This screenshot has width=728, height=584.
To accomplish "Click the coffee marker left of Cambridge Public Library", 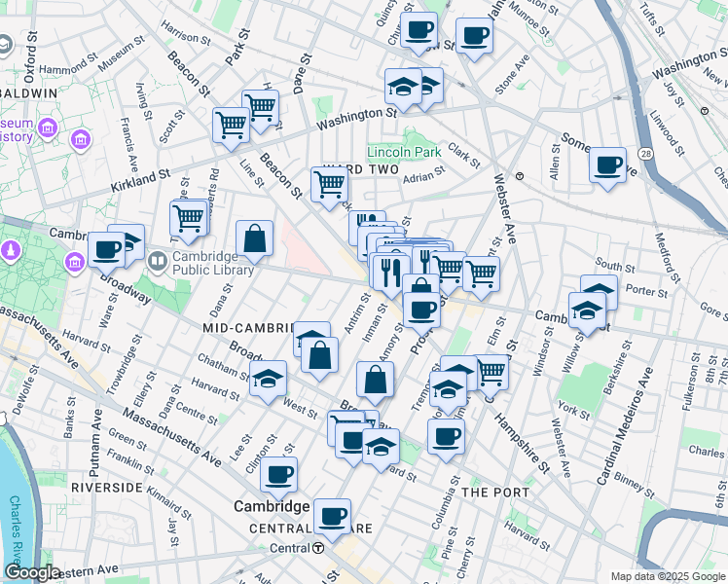I will click(106, 248).
